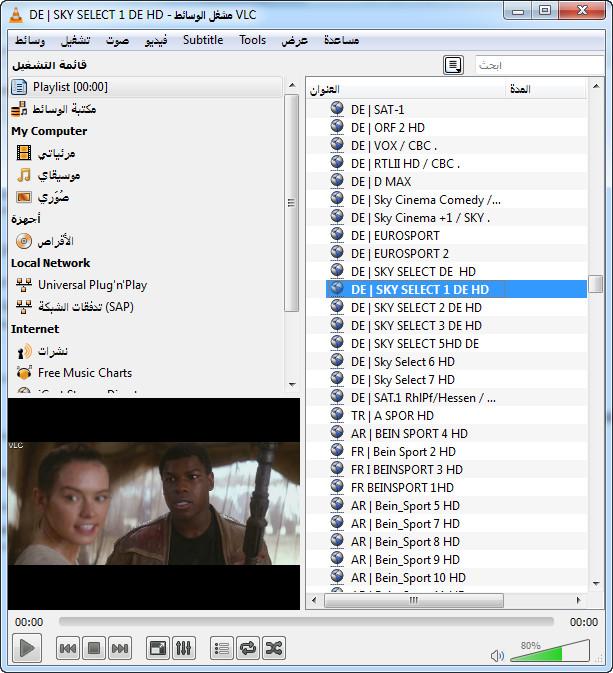Click the remaining time label 00:00

click(x=583, y=622)
